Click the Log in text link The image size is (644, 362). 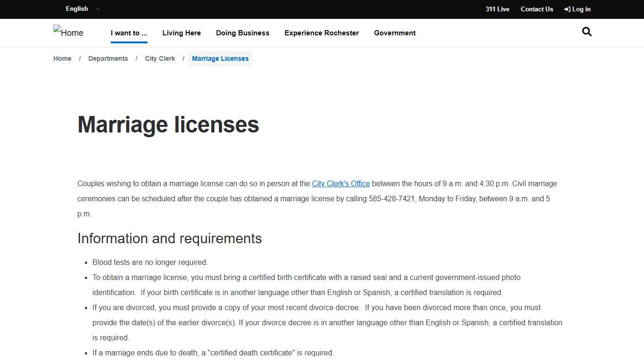tap(580, 9)
